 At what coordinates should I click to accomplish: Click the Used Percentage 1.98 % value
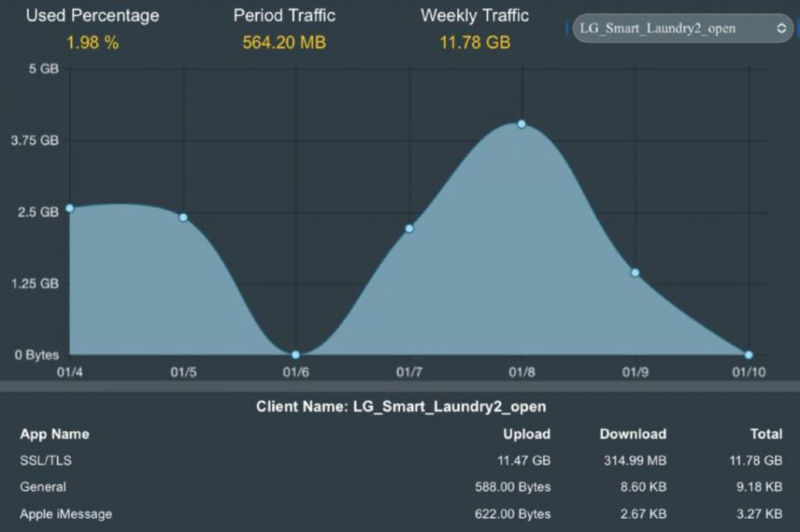point(92,42)
